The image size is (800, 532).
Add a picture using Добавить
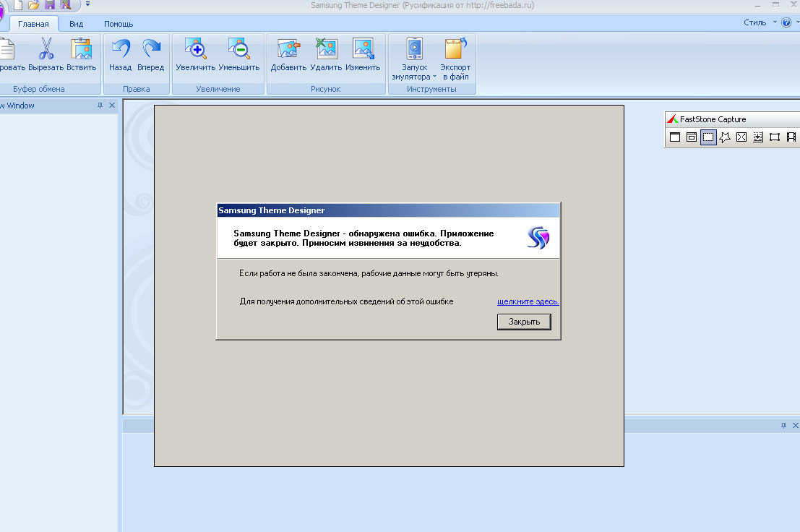tap(288, 49)
